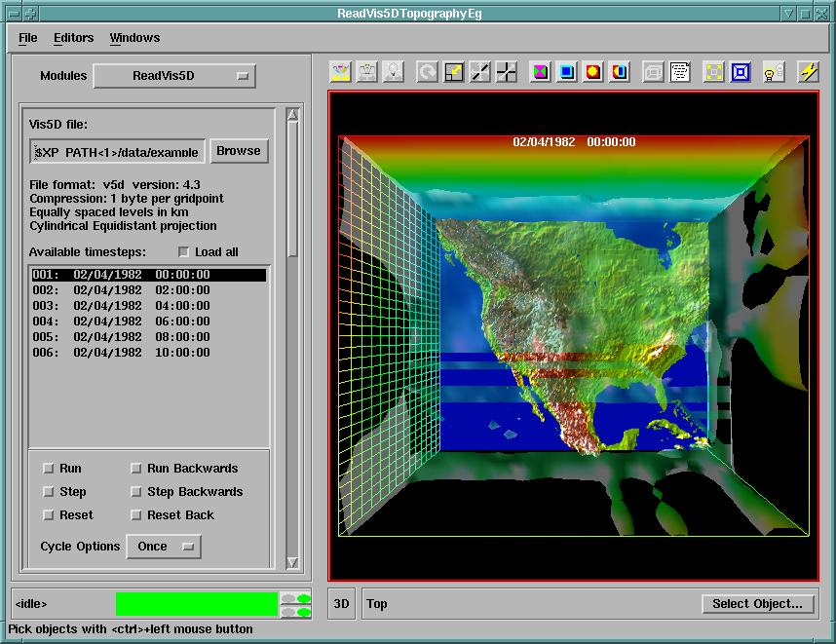Click the light bulb toolbar icon
This screenshot has height=644, width=836.
[772, 72]
